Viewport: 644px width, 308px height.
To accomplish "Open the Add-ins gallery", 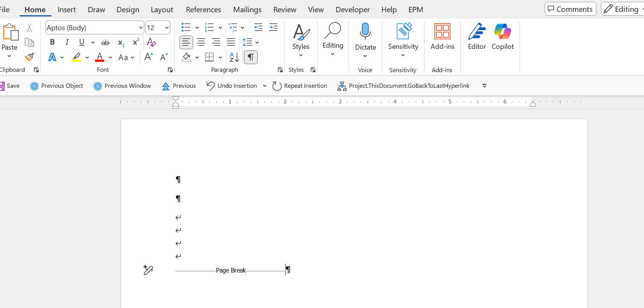I will tap(442, 37).
